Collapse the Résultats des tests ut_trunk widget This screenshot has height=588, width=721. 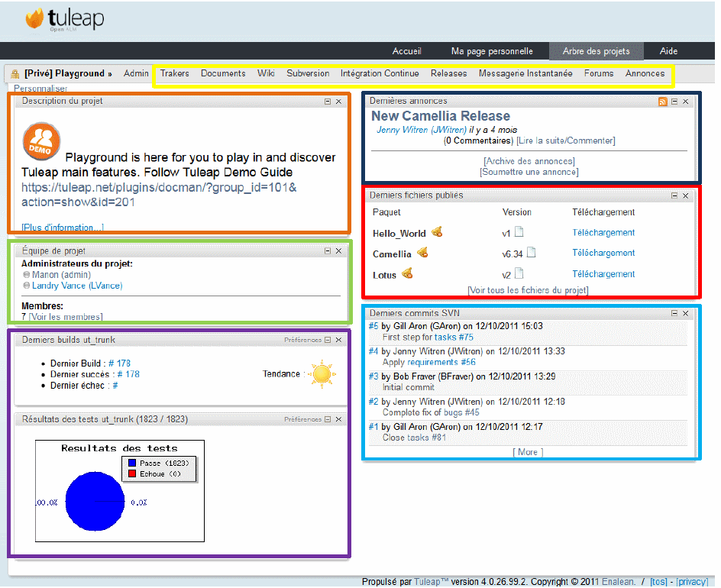pos(328,419)
